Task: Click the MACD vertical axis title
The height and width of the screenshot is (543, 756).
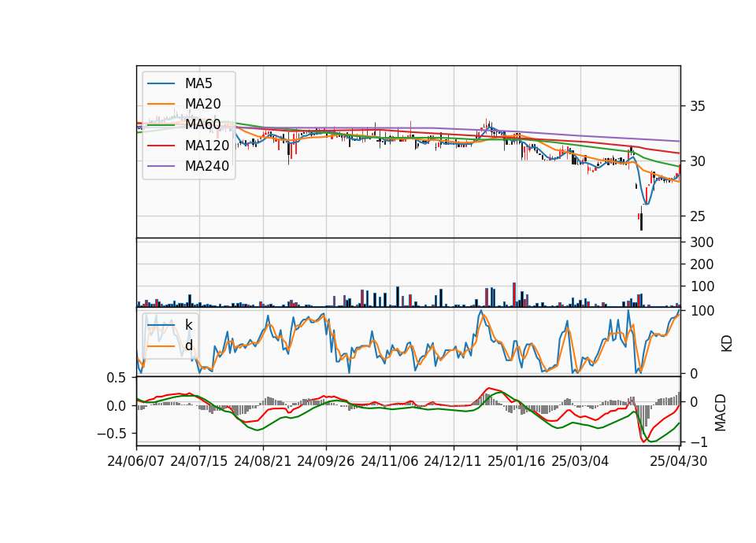Action: click(x=720, y=413)
